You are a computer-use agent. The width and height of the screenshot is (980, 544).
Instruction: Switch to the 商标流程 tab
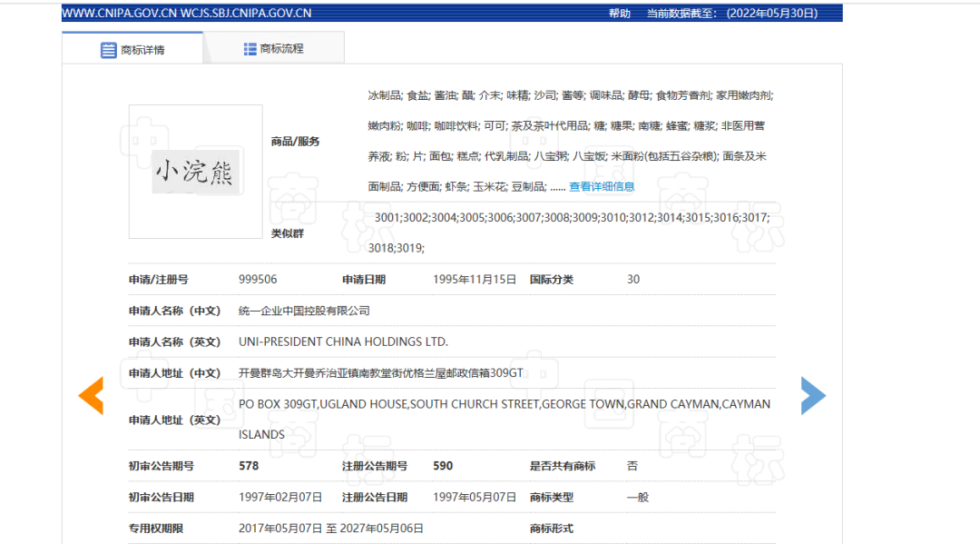click(274, 48)
